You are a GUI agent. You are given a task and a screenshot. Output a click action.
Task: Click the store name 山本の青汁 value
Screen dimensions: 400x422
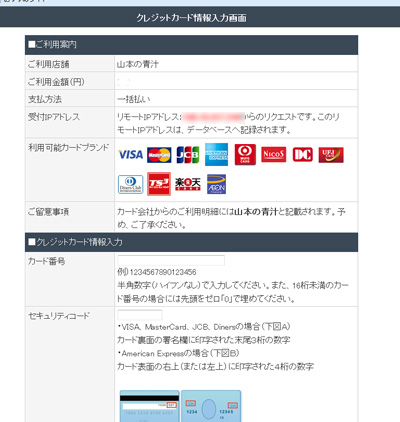tap(138, 64)
